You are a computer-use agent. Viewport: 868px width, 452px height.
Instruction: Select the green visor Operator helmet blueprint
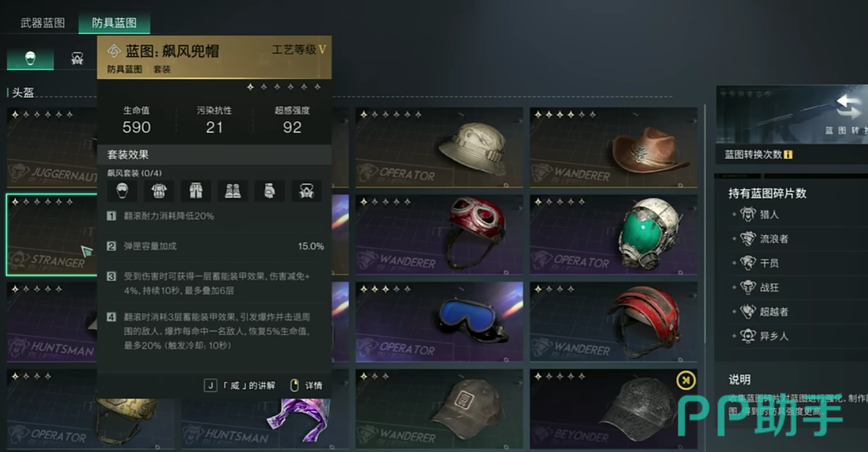click(613, 234)
